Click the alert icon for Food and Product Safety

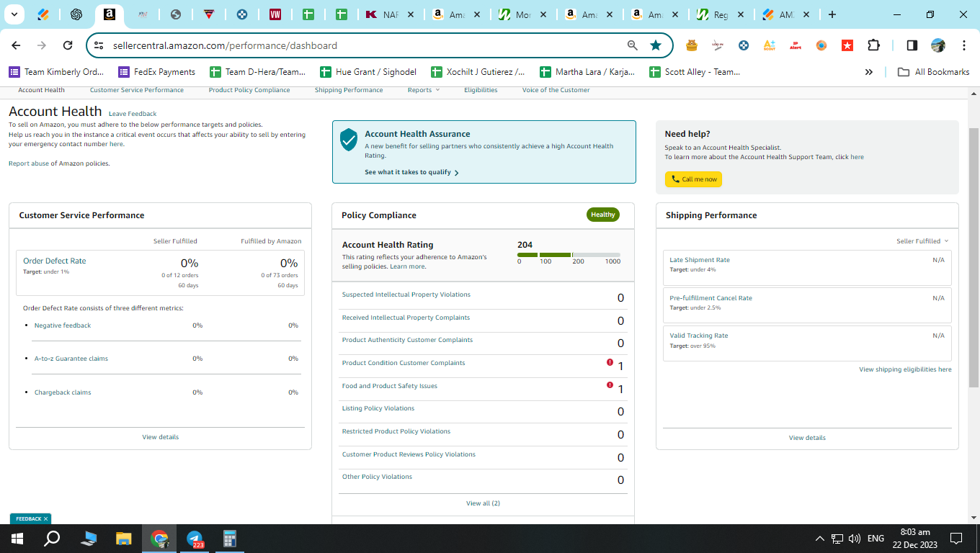(x=610, y=385)
